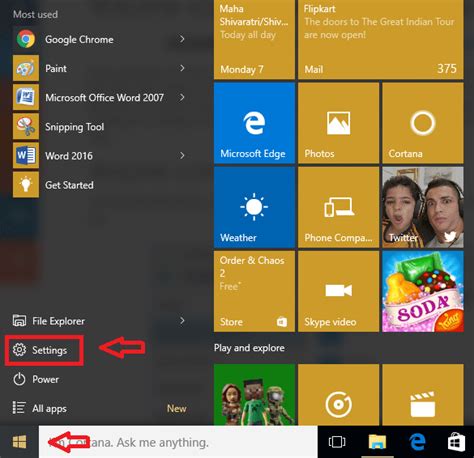Click the Play and explore group heading

(x=249, y=348)
